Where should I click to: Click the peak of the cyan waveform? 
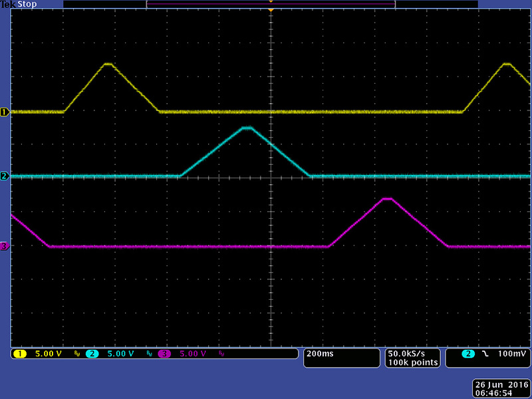(247, 127)
